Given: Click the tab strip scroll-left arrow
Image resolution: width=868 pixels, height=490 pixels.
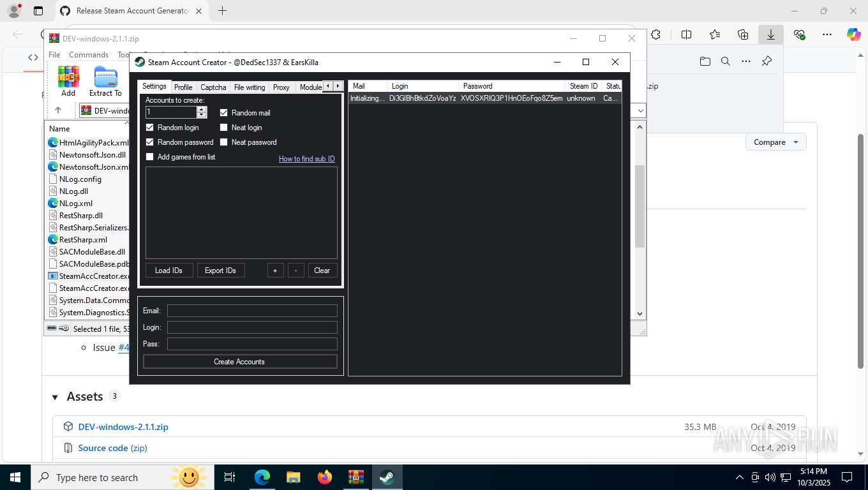Looking at the screenshot, I should click(328, 86).
